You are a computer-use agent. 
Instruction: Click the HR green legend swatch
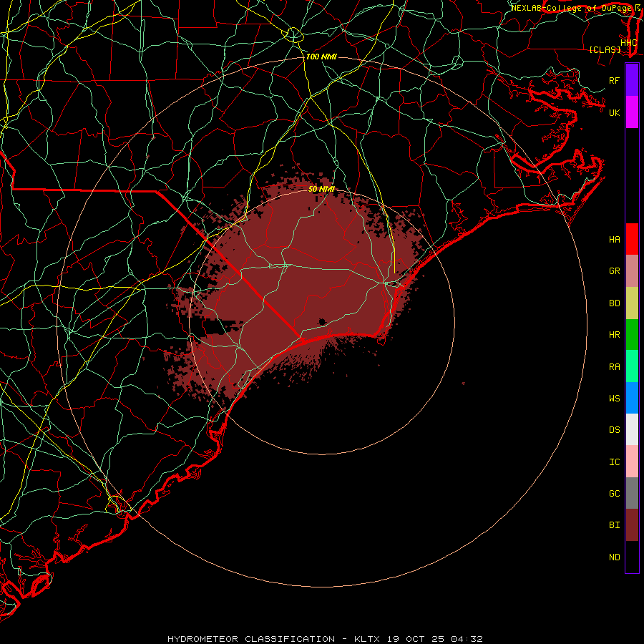click(x=632, y=335)
